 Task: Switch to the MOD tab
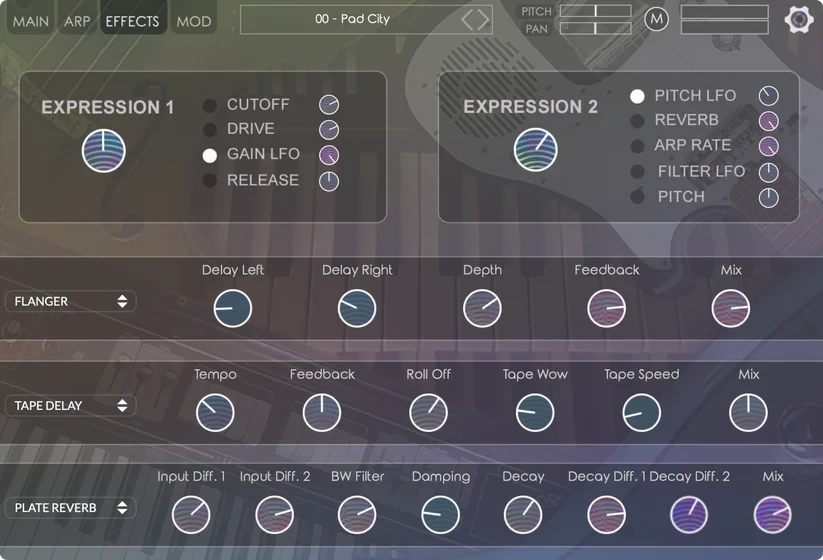[193, 21]
